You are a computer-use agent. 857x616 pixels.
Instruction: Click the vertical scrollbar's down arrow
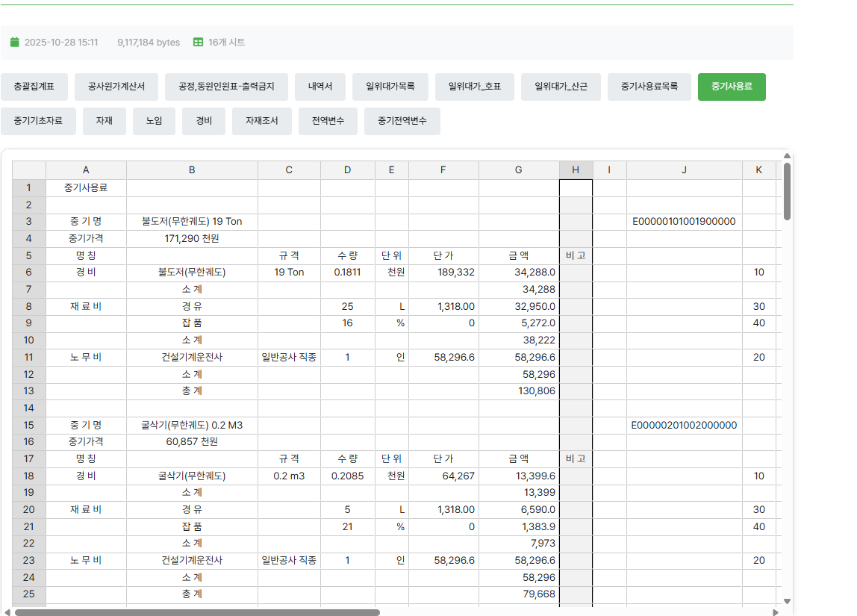(787, 600)
